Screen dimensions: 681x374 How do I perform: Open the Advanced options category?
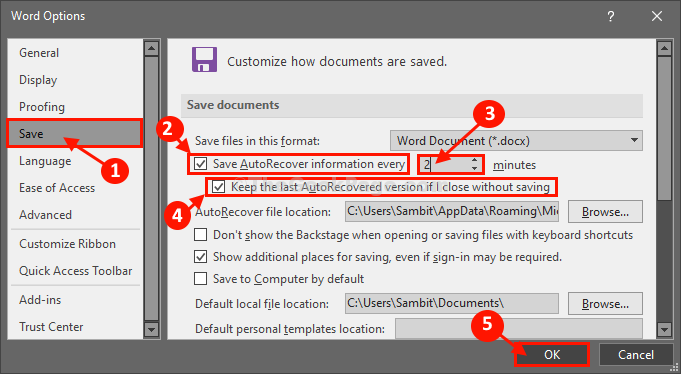46,215
